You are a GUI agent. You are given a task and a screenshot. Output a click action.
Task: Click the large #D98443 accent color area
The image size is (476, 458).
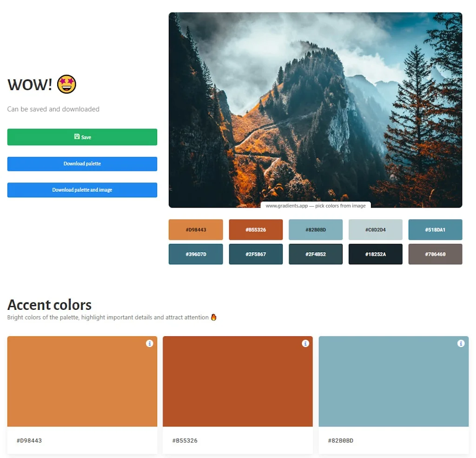(x=82, y=381)
